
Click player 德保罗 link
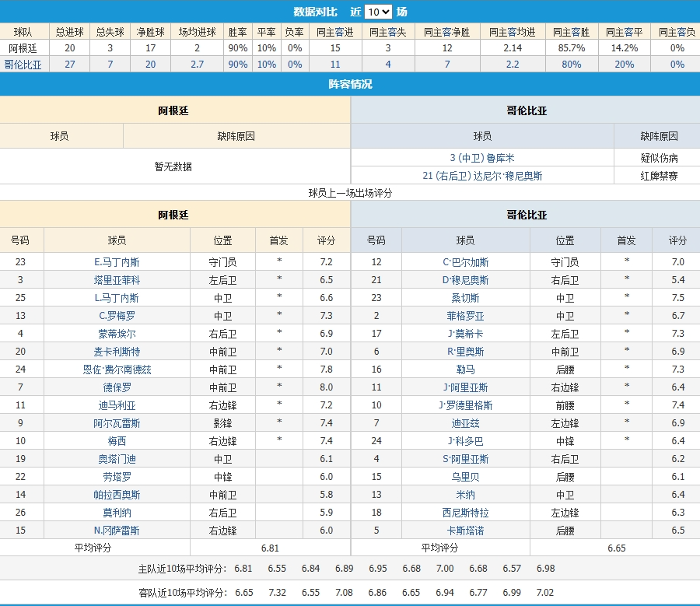coord(117,387)
